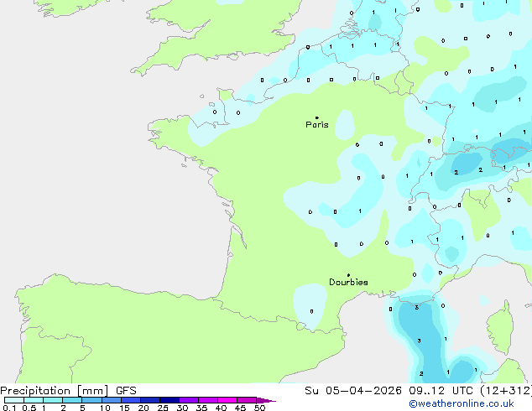Click the '0.1' legend scale value
The width and height of the screenshot is (532, 411).
[x=9, y=408]
